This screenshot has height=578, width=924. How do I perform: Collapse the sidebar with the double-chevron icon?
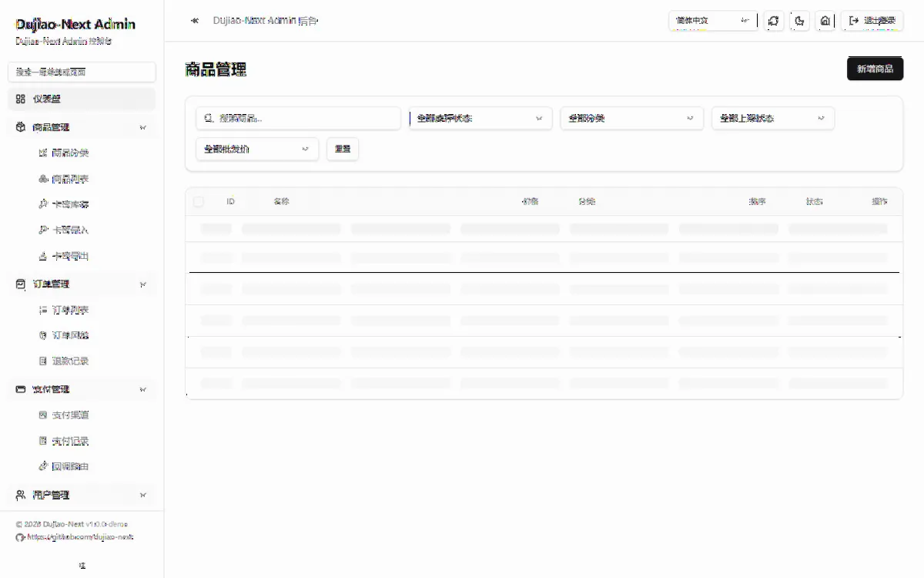pyautogui.click(x=195, y=21)
